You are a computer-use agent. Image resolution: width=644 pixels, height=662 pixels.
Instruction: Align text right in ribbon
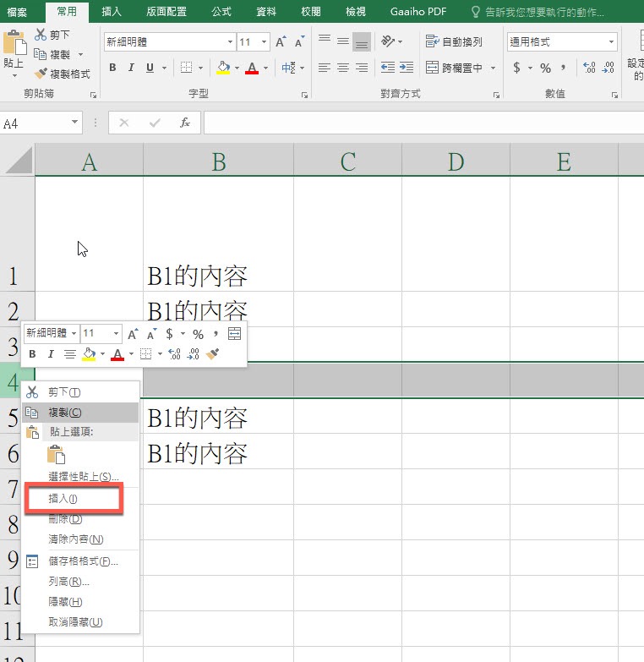[x=362, y=68]
